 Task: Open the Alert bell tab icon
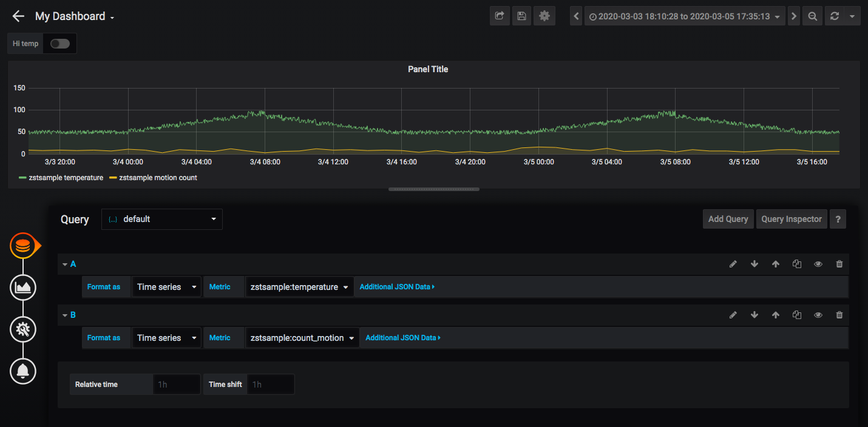pos(23,371)
